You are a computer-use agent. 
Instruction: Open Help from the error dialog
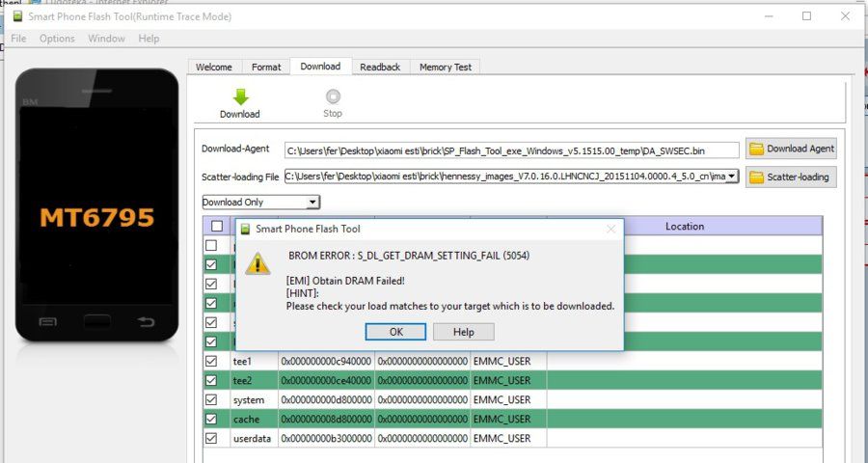pyautogui.click(x=463, y=332)
